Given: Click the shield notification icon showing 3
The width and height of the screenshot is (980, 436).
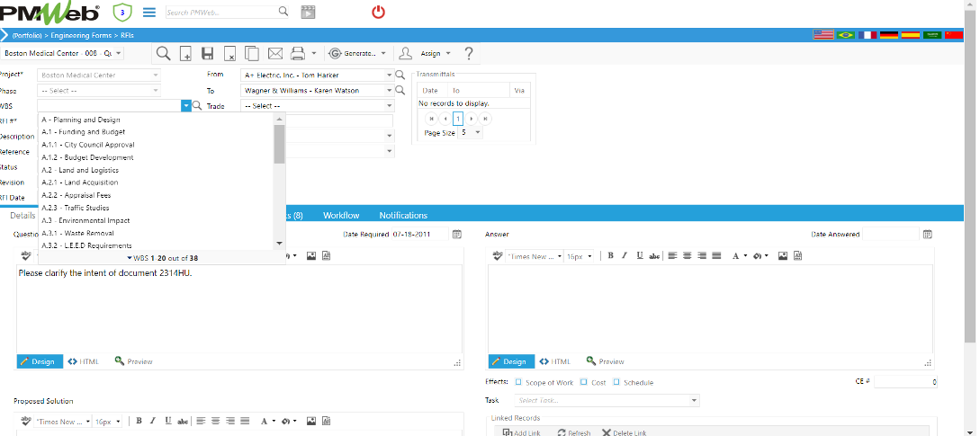Looking at the screenshot, I should [122, 12].
